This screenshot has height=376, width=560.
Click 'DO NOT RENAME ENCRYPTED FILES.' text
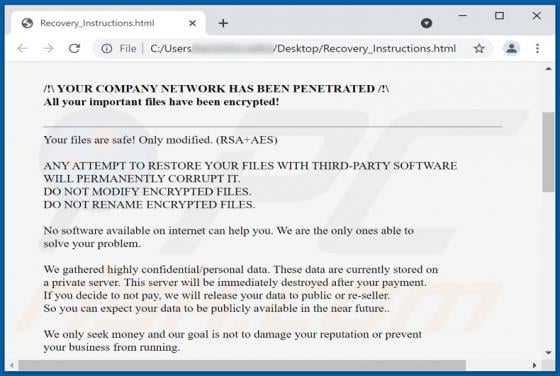pyautogui.click(x=149, y=204)
